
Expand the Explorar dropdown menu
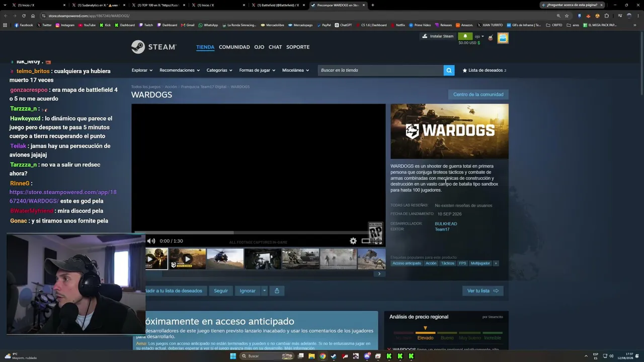point(142,70)
